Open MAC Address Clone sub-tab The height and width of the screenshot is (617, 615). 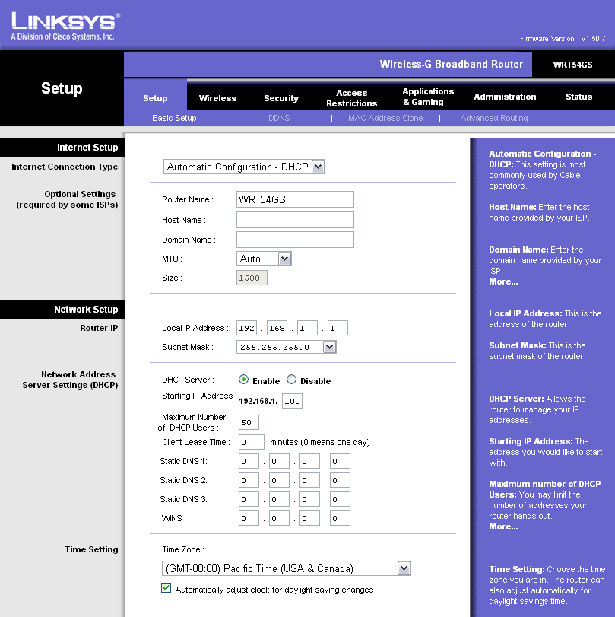point(386,118)
